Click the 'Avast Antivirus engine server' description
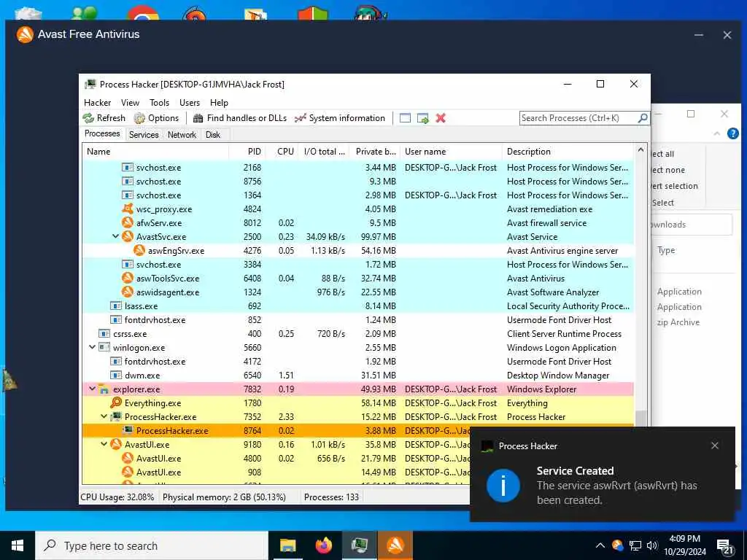Screen dimensions: 747x560 tap(562, 251)
